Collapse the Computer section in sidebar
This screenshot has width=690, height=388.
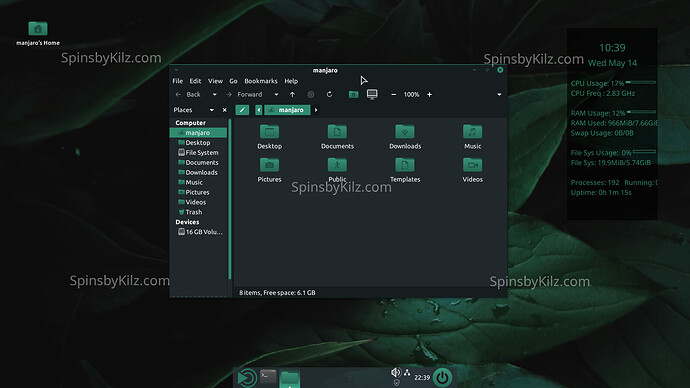coord(190,123)
